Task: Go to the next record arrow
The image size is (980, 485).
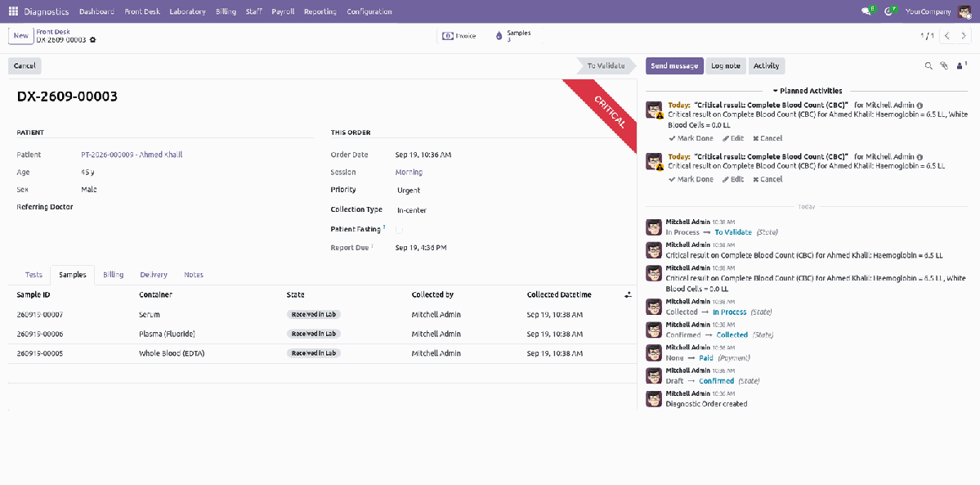Action: 964,36
